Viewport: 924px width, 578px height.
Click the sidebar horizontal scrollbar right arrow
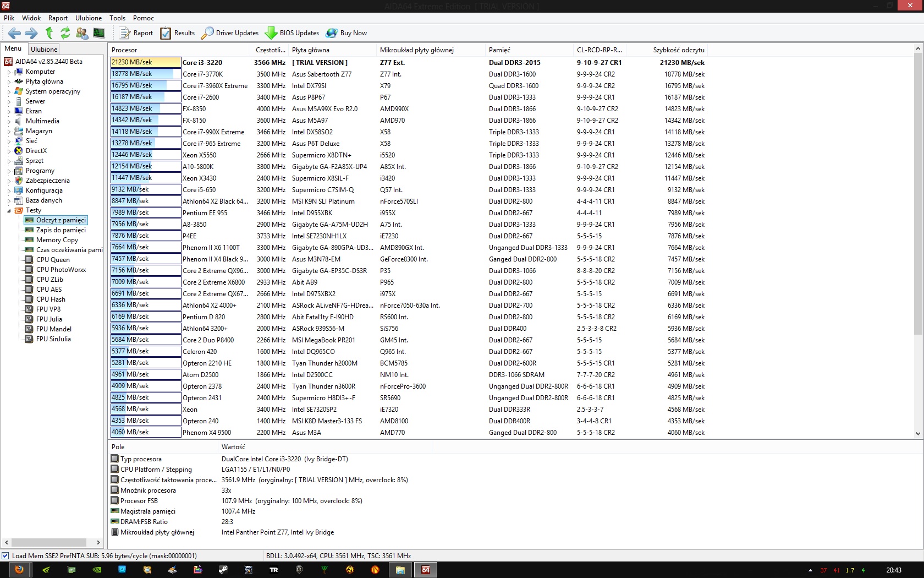[98, 543]
